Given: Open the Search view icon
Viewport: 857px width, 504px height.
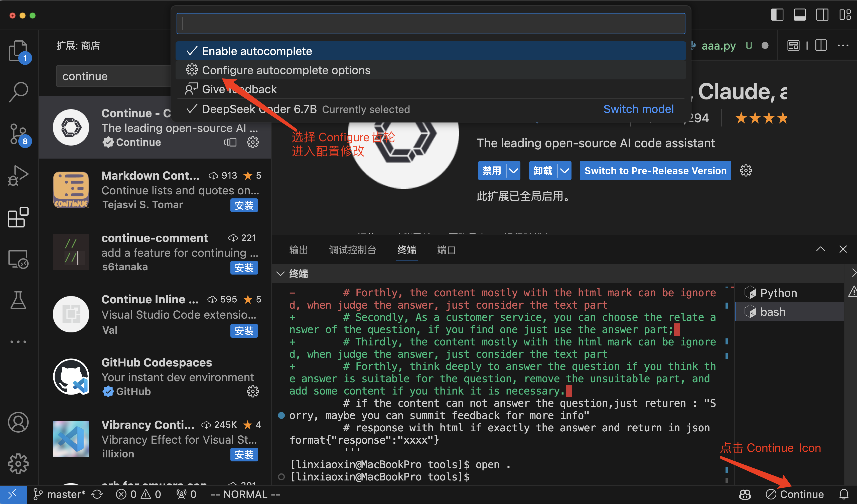Looking at the screenshot, I should [18, 91].
